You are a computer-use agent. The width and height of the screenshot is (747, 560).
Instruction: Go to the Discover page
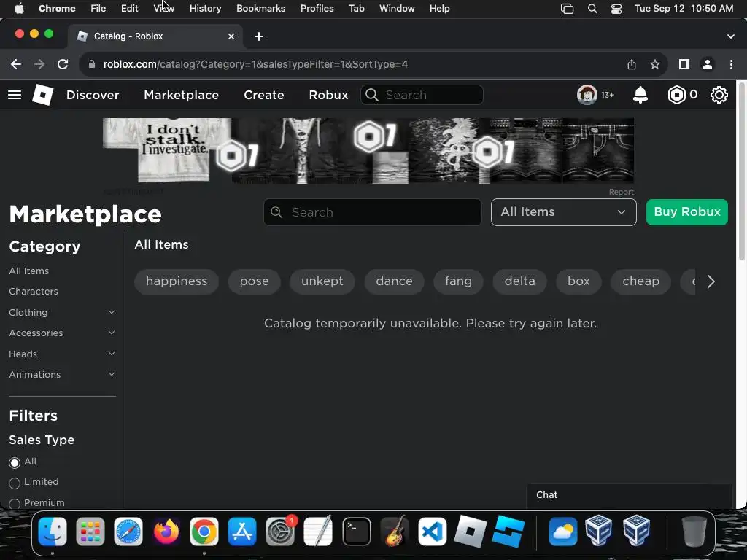93,95
